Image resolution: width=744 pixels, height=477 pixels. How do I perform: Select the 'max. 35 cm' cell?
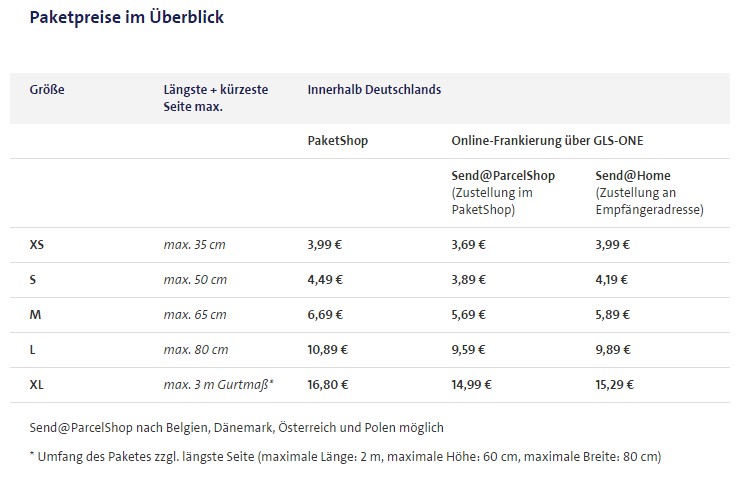coord(195,244)
